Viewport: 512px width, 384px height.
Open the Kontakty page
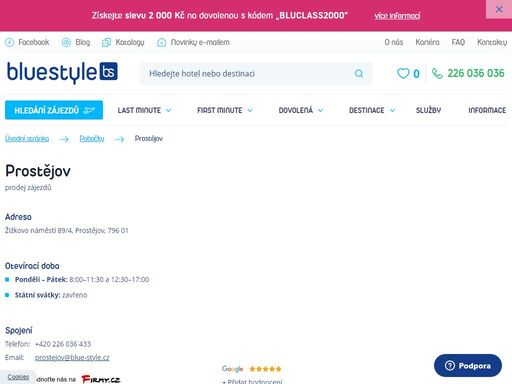coord(492,42)
